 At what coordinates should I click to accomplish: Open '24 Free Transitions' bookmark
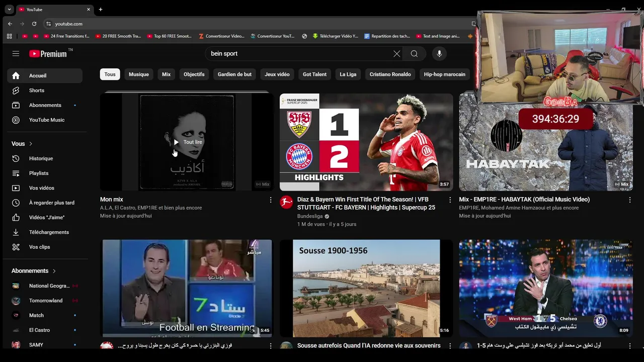[x=66, y=36]
